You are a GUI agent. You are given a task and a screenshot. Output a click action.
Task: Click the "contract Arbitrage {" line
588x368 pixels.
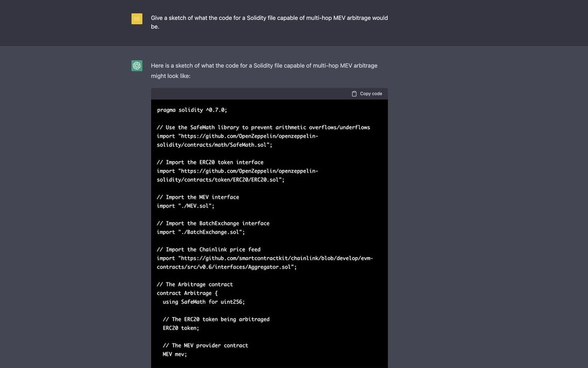(187, 293)
